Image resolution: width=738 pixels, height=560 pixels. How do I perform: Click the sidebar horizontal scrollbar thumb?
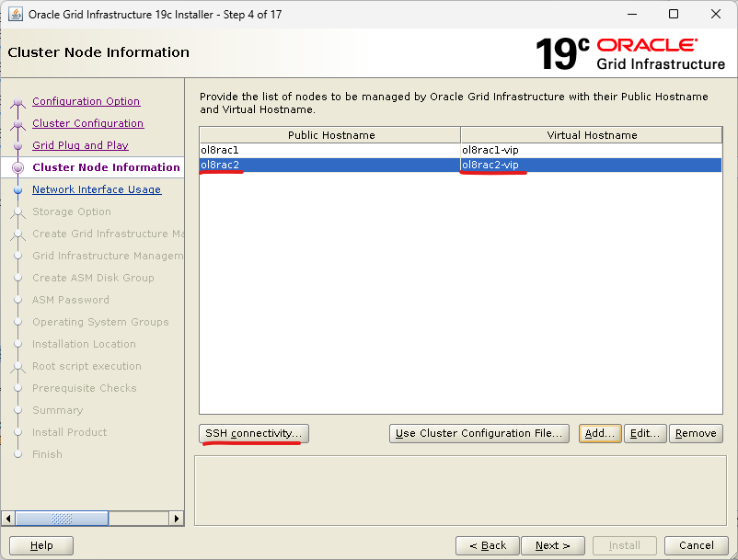(x=62, y=519)
